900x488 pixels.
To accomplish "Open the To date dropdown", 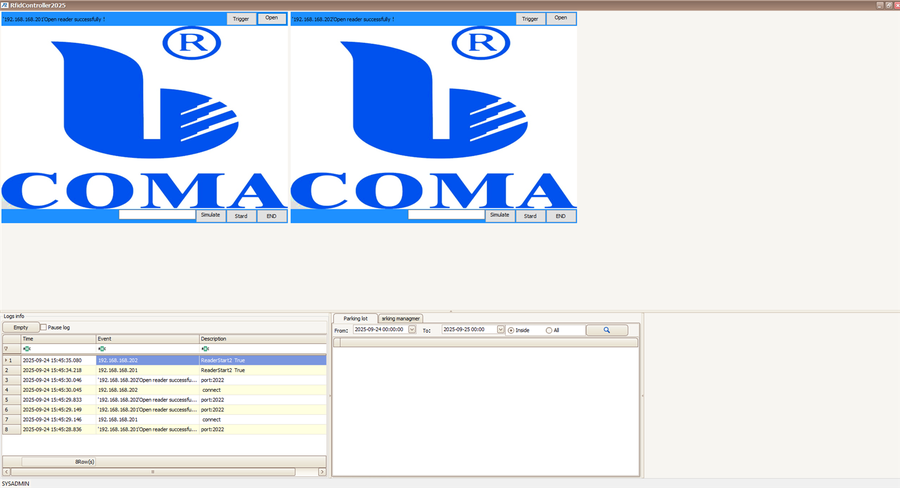I will click(501, 330).
